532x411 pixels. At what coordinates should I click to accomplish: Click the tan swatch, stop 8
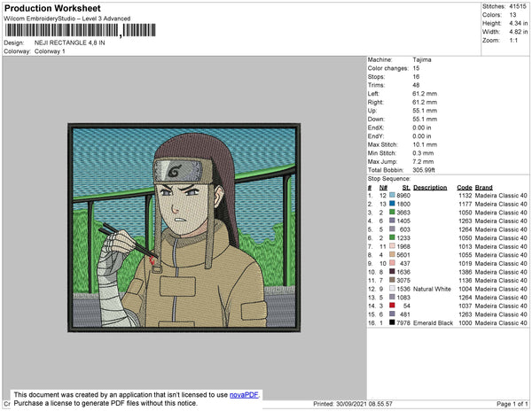coord(392,254)
